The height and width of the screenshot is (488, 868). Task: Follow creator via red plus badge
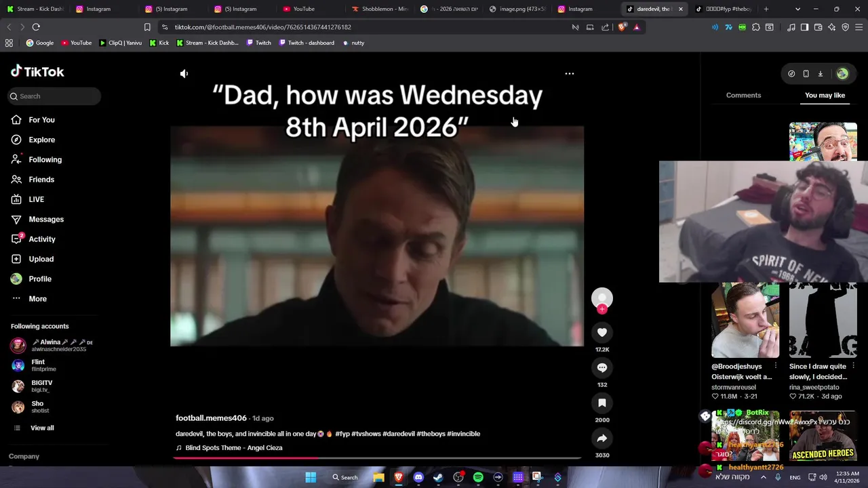(602, 309)
